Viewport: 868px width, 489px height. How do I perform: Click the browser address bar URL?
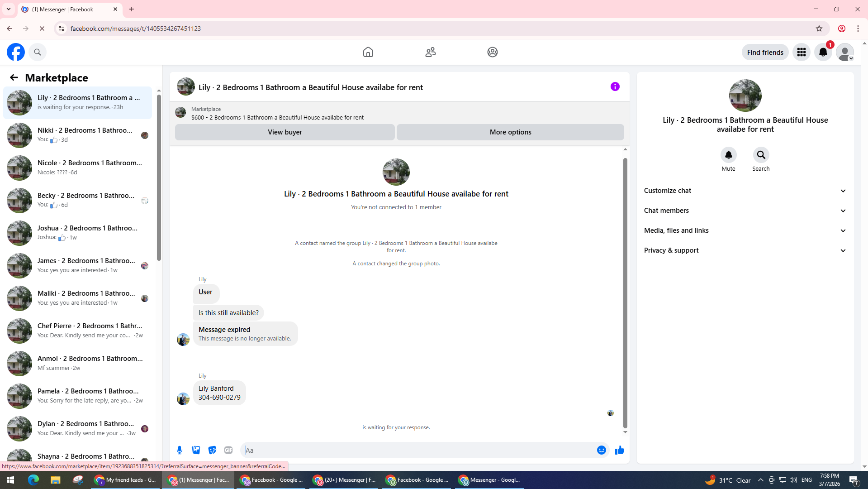click(x=136, y=29)
